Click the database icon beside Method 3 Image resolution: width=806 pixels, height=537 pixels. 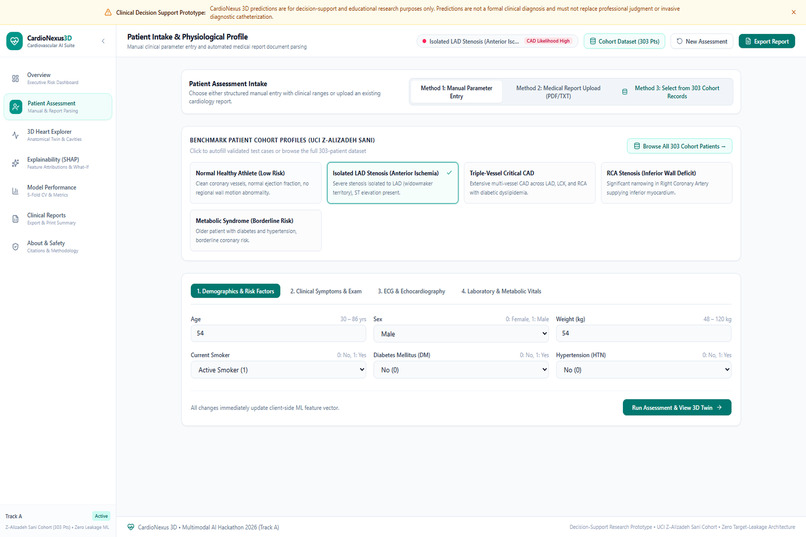click(625, 92)
